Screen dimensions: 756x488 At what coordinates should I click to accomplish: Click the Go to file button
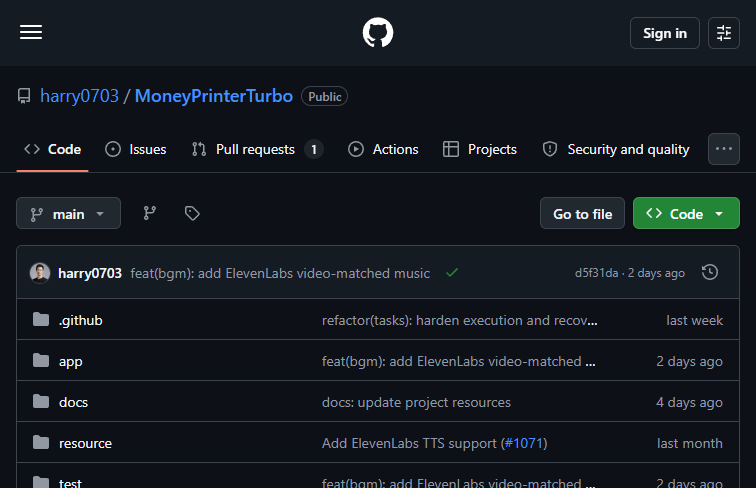click(x=582, y=213)
